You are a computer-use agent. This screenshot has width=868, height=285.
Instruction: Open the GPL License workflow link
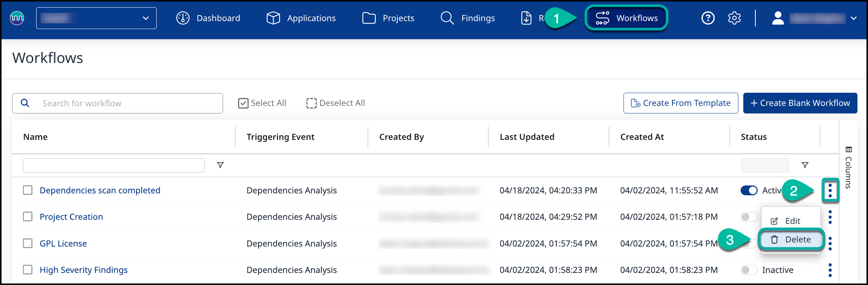click(x=63, y=244)
